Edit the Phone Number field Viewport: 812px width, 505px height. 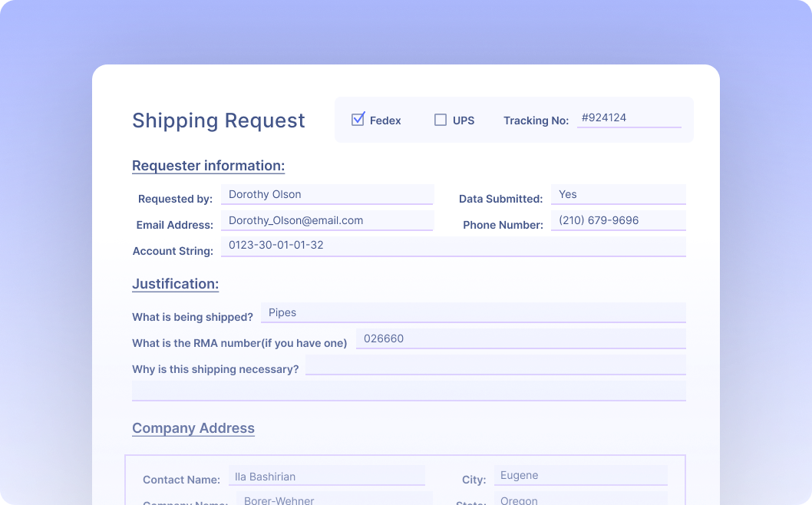click(618, 220)
